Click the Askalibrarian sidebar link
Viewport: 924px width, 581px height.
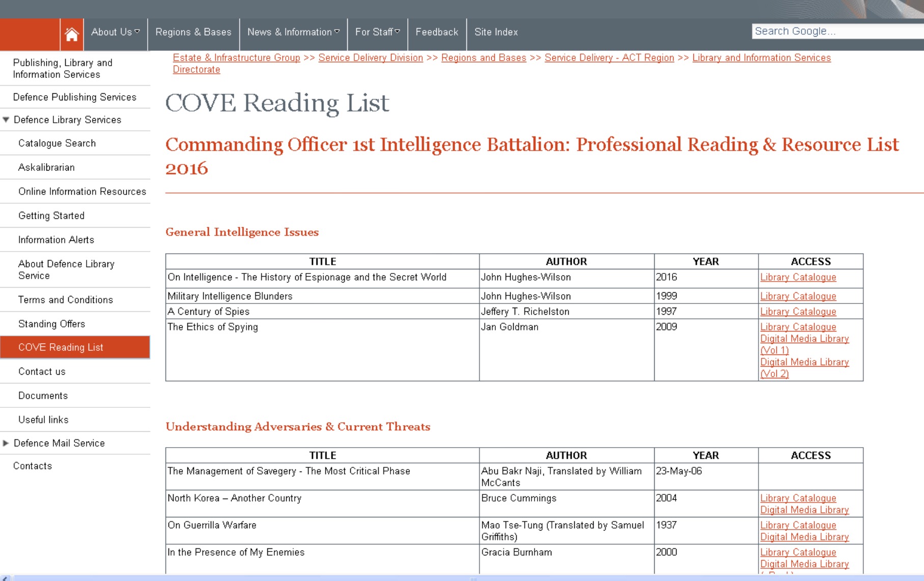click(x=46, y=167)
